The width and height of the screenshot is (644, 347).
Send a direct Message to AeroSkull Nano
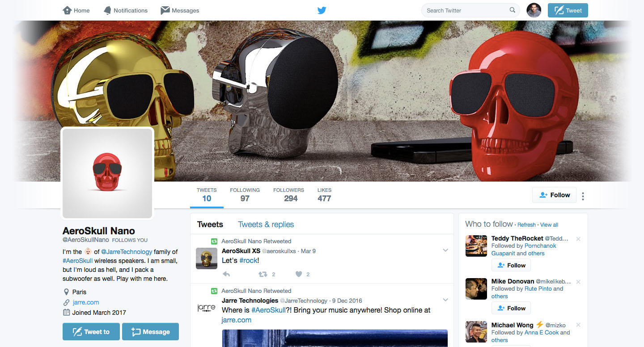click(x=150, y=331)
